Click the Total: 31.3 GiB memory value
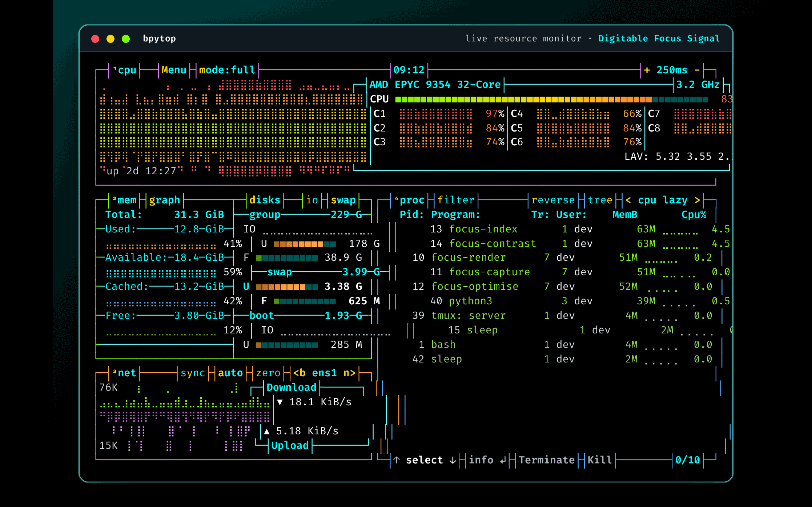The height and width of the screenshot is (507, 812). (x=199, y=214)
